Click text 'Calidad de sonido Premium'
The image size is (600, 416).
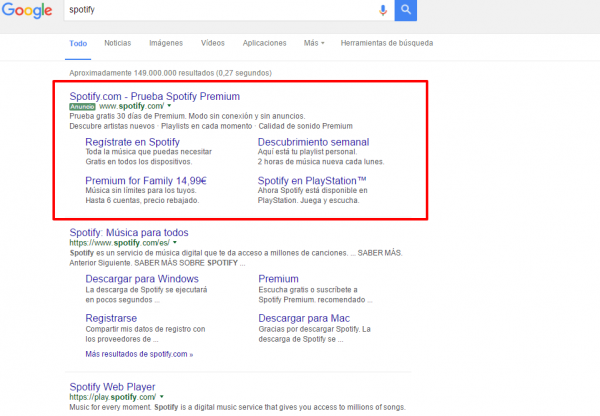[305, 126]
